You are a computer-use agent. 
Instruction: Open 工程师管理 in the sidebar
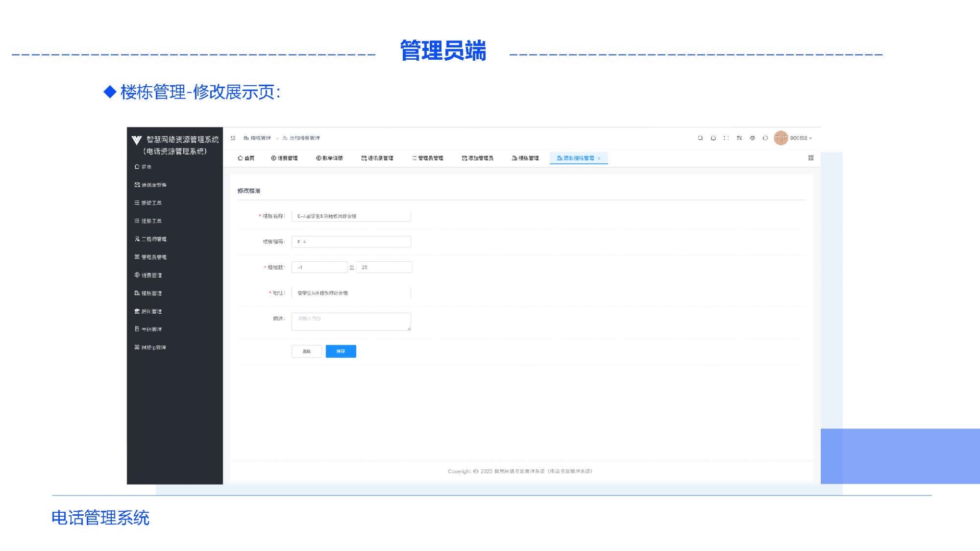(151, 239)
